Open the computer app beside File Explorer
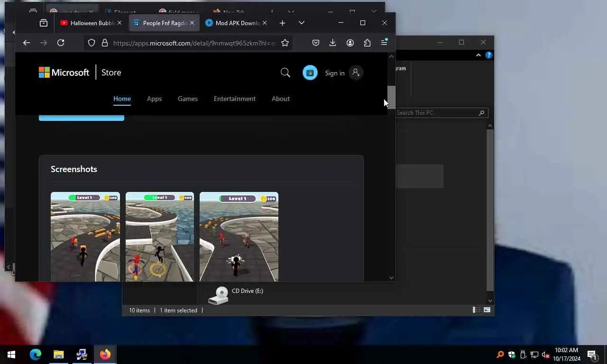Screen dimensions: 607x364 pos(82,355)
